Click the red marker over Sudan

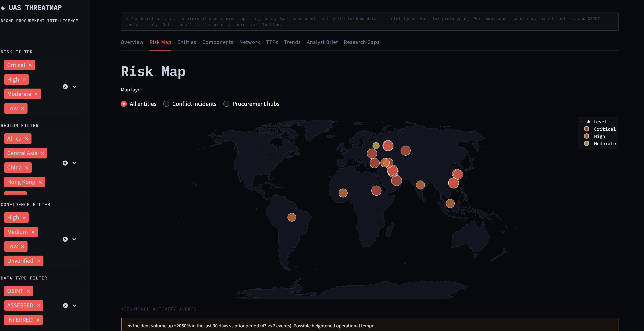[376, 191]
